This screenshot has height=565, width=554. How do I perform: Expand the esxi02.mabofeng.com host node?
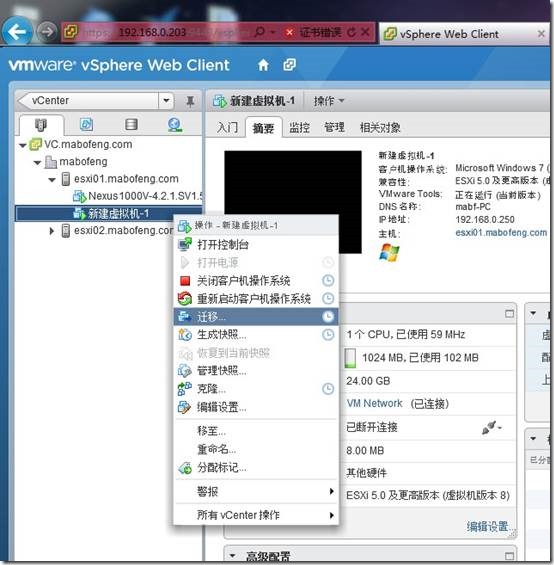[52, 231]
